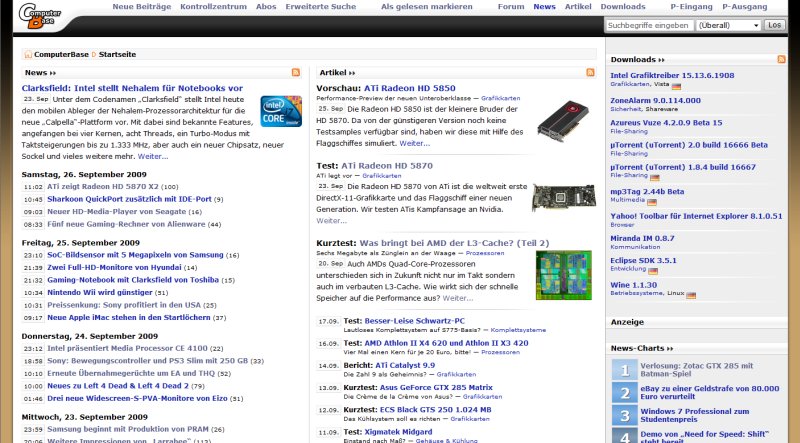Open the AMD L3-Cache die thumbnail
Viewport: 800px width, 443px height.
pos(564,275)
